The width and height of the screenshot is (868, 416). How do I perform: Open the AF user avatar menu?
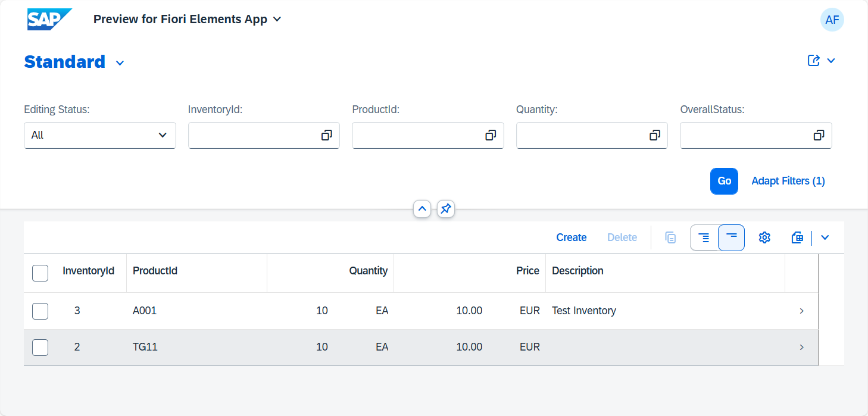click(x=832, y=20)
